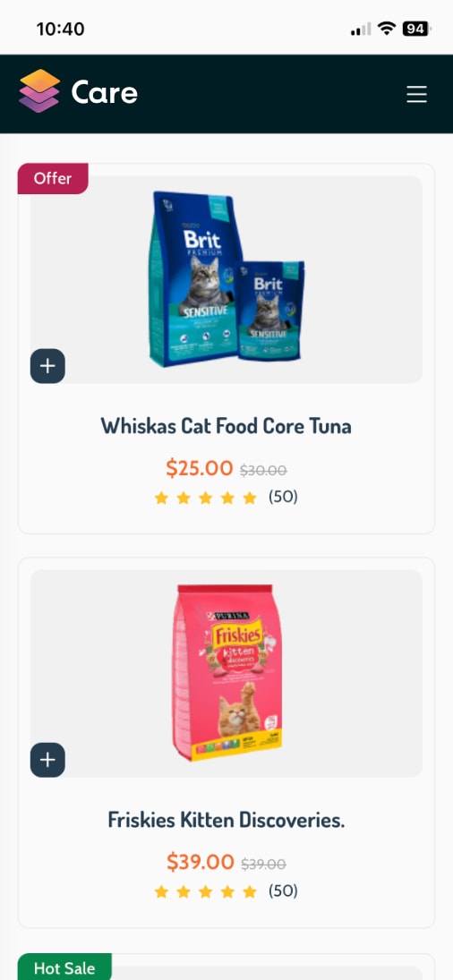Open the Friskies pink bag product image

(x=226, y=673)
